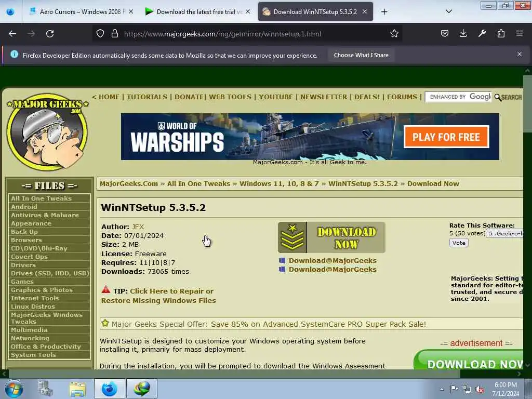Switch to the Aero Cursors tab
This screenshot has height=399, width=532.
coord(80,12)
